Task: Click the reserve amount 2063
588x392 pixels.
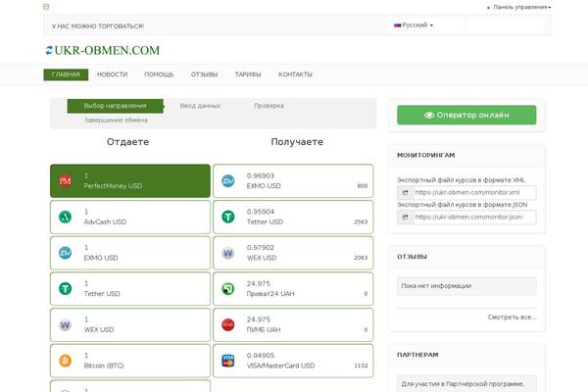Action: pyautogui.click(x=361, y=258)
